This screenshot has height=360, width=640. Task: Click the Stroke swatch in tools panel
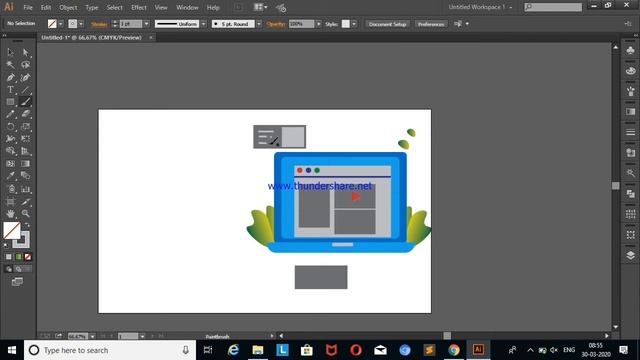[24, 242]
